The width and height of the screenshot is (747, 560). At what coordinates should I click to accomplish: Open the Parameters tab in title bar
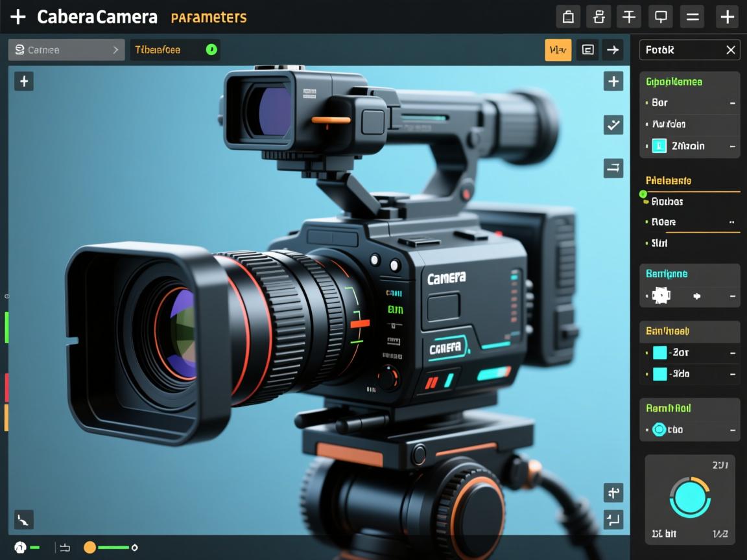coord(208,17)
